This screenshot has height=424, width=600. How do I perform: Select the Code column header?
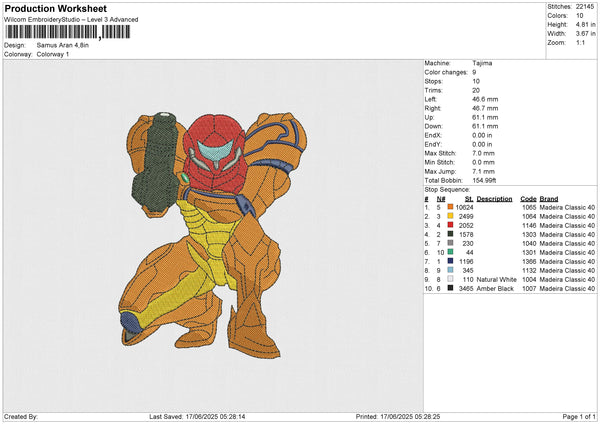(528, 198)
